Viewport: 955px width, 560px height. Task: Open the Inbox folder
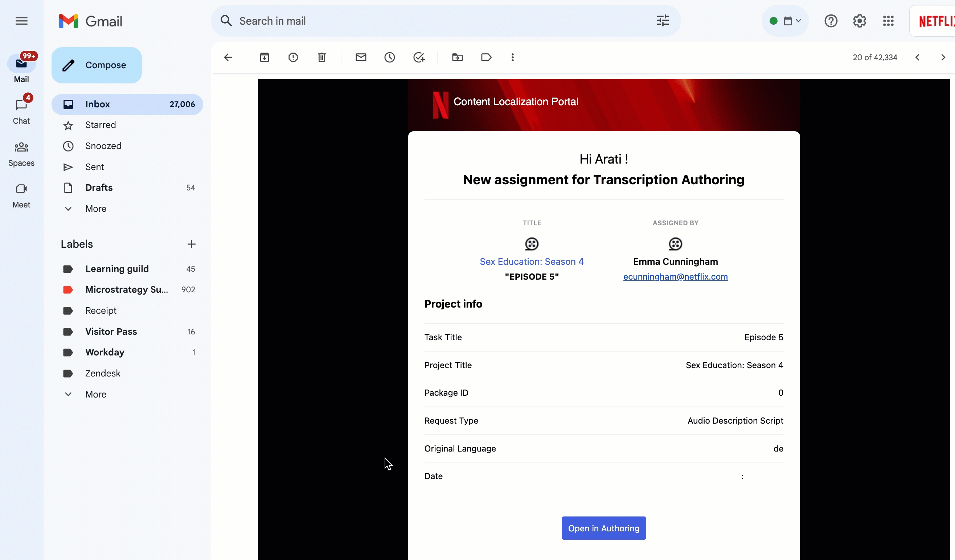127,104
